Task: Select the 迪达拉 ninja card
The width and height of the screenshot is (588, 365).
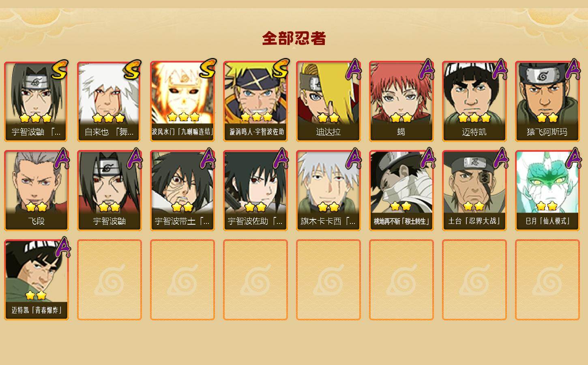Action: (328, 101)
